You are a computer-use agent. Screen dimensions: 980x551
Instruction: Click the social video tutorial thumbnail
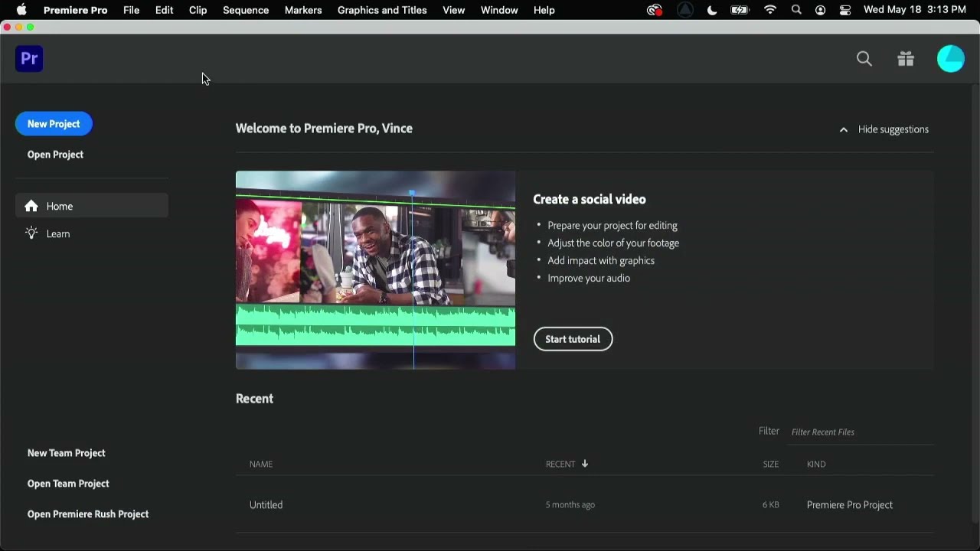(x=375, y=270)
